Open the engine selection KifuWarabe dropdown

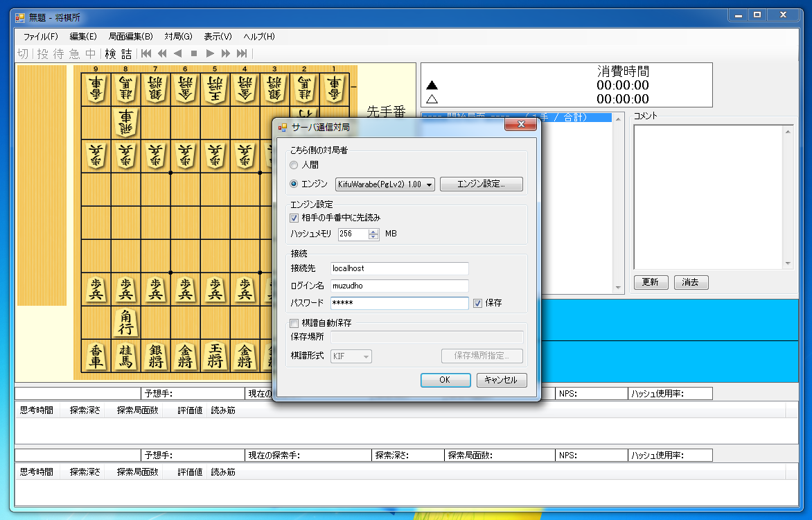[x=385, y=184]
